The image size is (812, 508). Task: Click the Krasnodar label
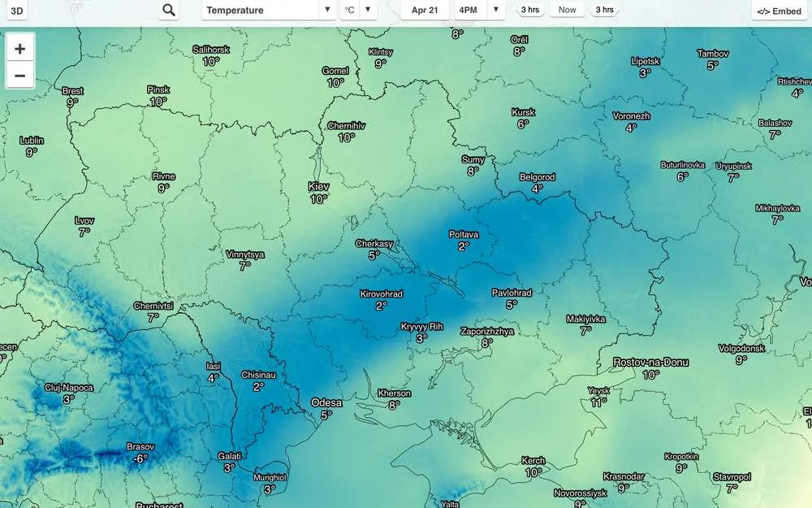(624, 476)
